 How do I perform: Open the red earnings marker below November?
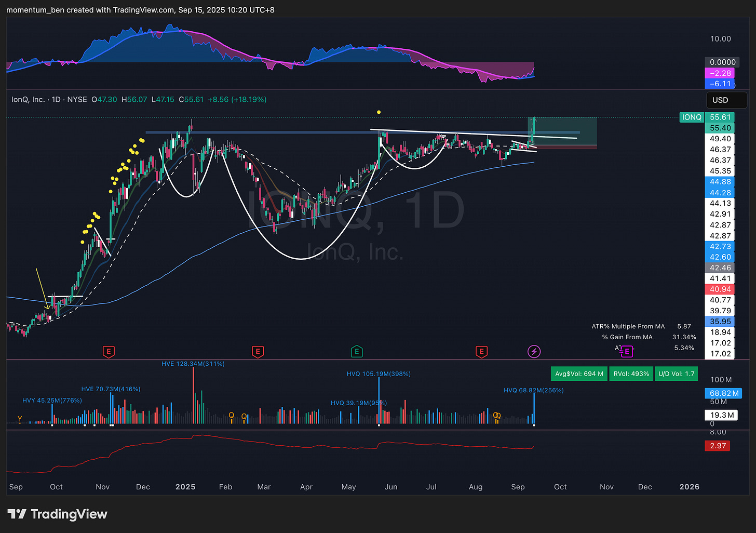coord(109,352)
